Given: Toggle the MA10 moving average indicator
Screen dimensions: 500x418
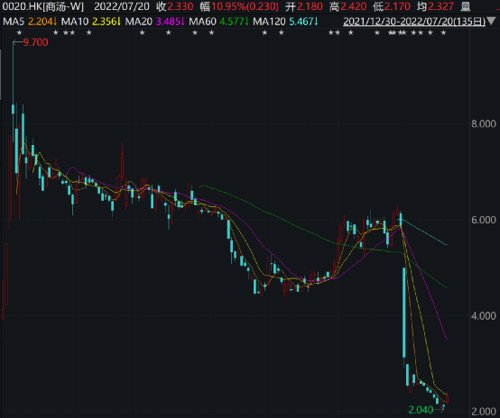Looking at the screenshot, I should (x=91, y=22).
